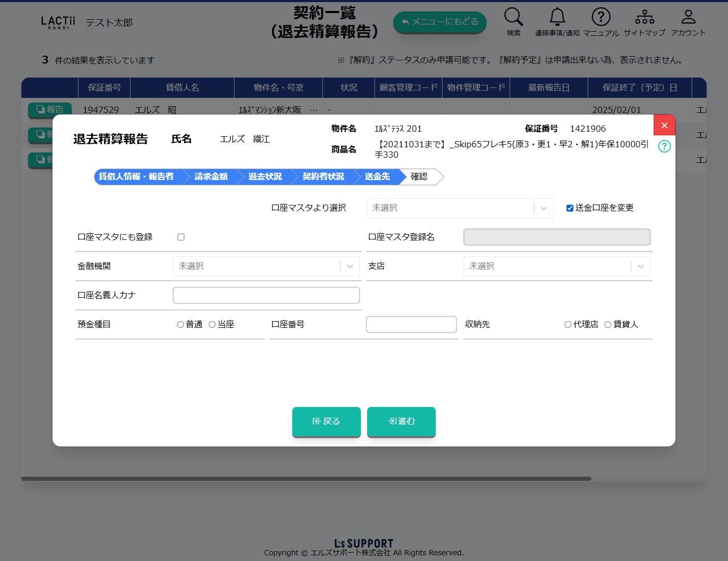Go to 請求金額 step tab

pos(211,177)
